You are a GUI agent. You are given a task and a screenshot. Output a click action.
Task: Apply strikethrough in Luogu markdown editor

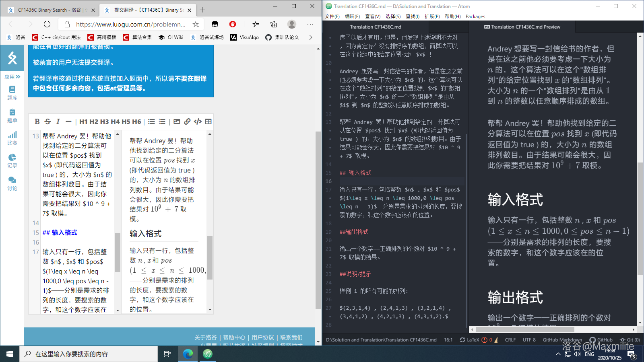click(x=47, y=121)
